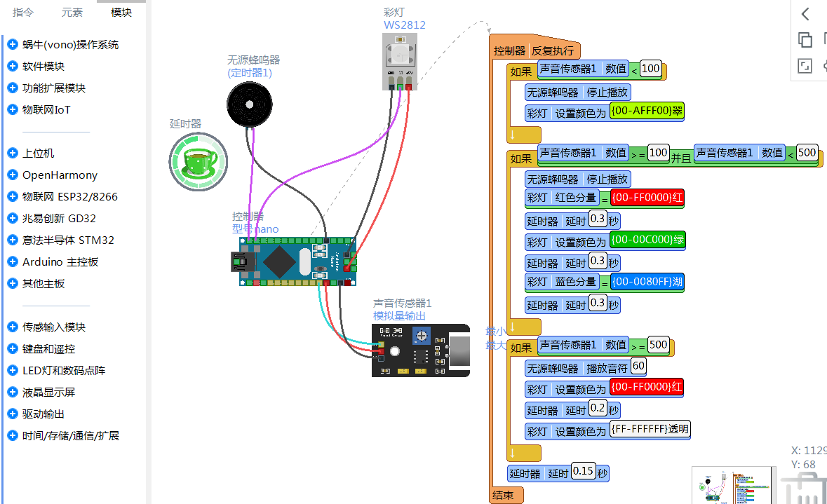Switch to the 元素 tab

point(72,13)
